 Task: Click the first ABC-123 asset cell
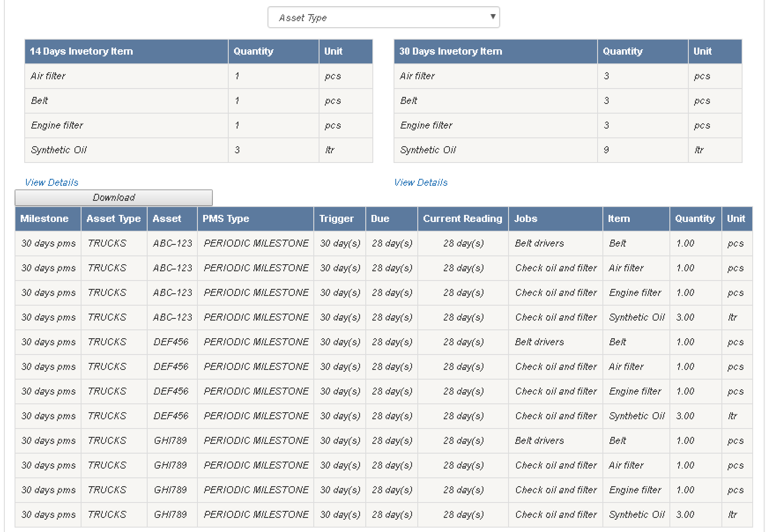[x=172, y=244]
